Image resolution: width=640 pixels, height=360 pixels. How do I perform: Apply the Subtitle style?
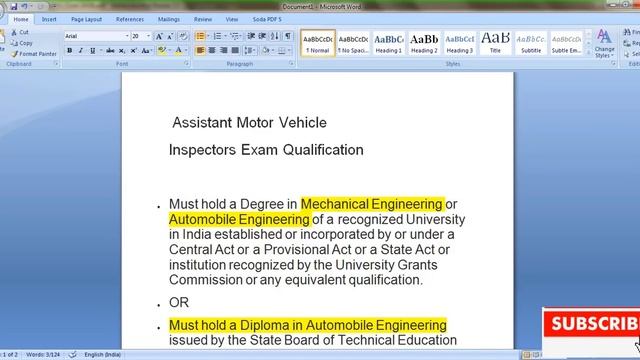coord(531,43)
